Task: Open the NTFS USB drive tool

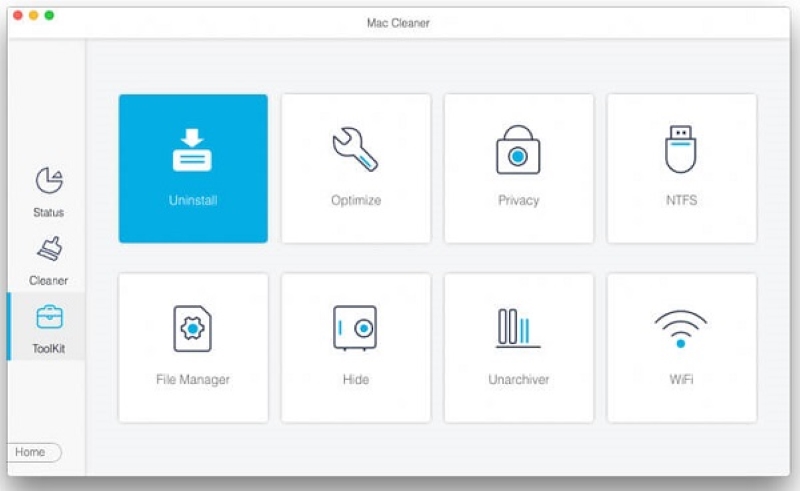Action: click(x=682, y=168)
